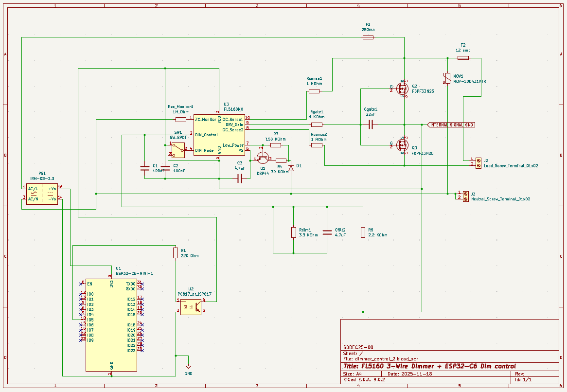Select the U2 PC817 optocoupler symbol
The height and width of the screenshot is (392, 567).
point(191,308)
